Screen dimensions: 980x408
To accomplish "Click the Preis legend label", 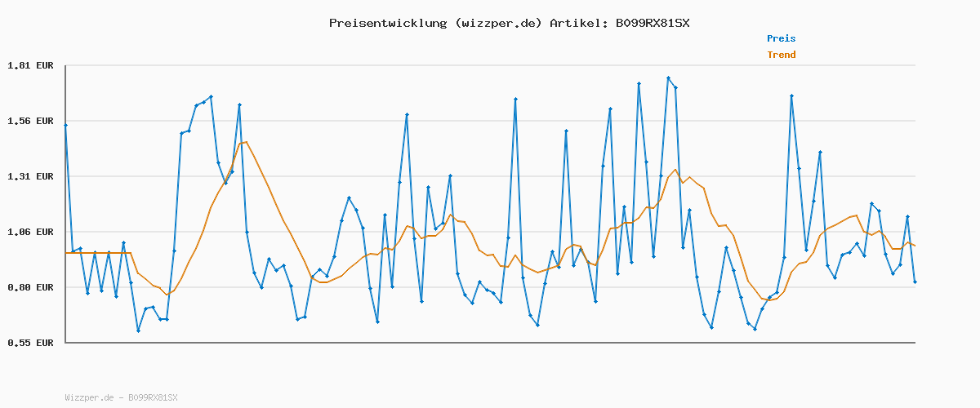I will point(781,38).
